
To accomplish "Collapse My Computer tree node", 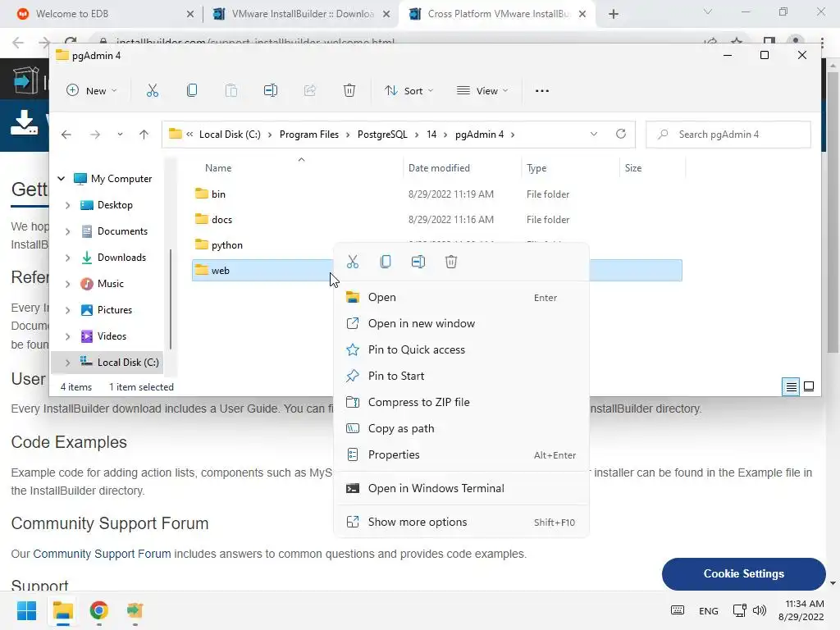I will tap(62, 178).
